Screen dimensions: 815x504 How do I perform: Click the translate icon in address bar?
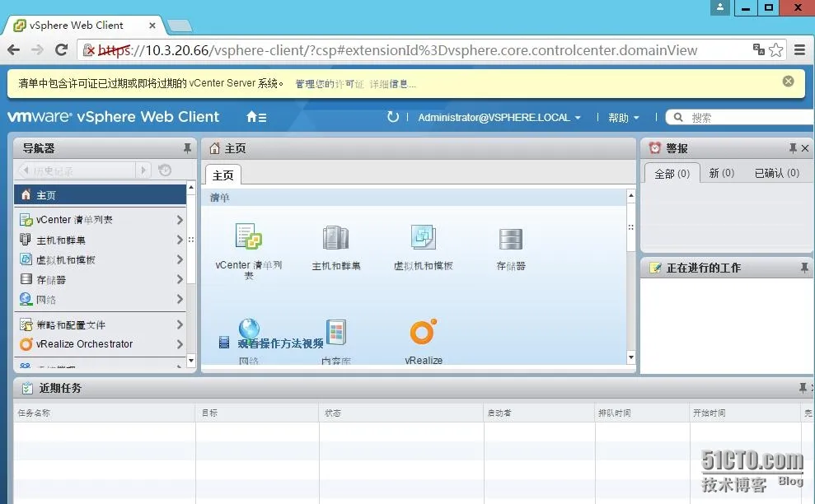pyautogui.click(x=758, y=49)
